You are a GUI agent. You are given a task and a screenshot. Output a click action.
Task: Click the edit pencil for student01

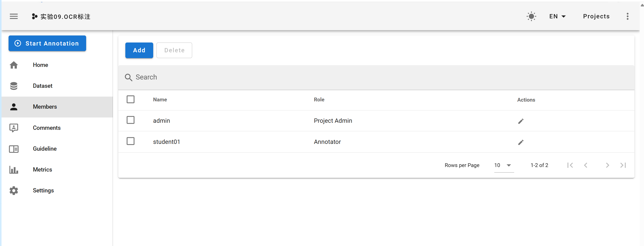coord(521,142)
